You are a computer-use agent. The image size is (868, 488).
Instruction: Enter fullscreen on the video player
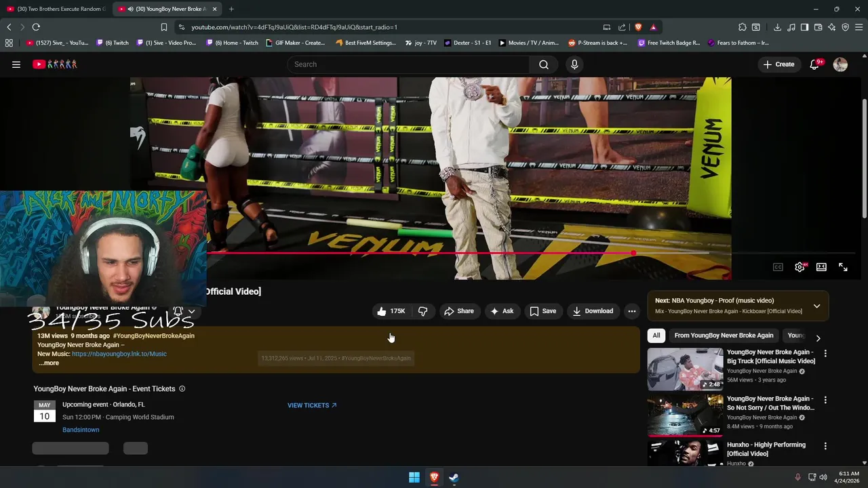(843, 267)
